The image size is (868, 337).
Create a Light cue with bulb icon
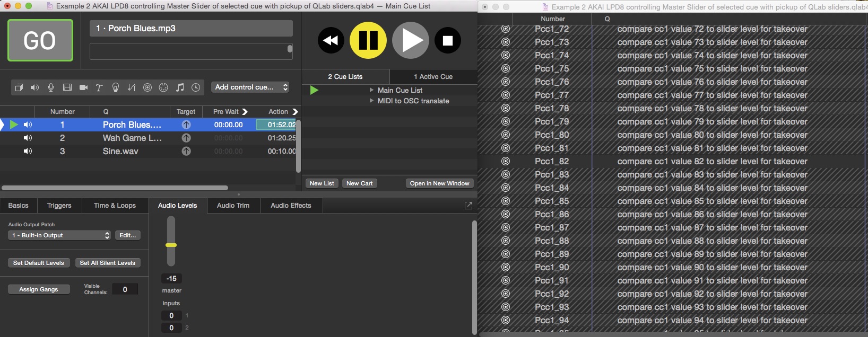[x=116, y=87]
